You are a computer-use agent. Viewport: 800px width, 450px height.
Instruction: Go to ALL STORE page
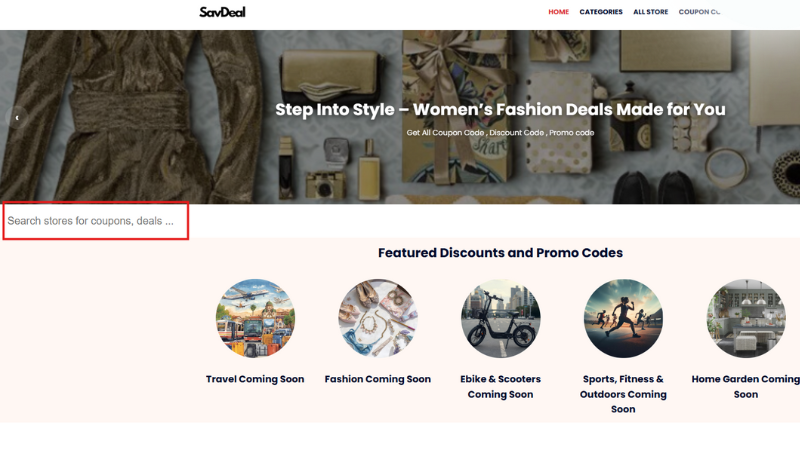[x=650, y=12]
